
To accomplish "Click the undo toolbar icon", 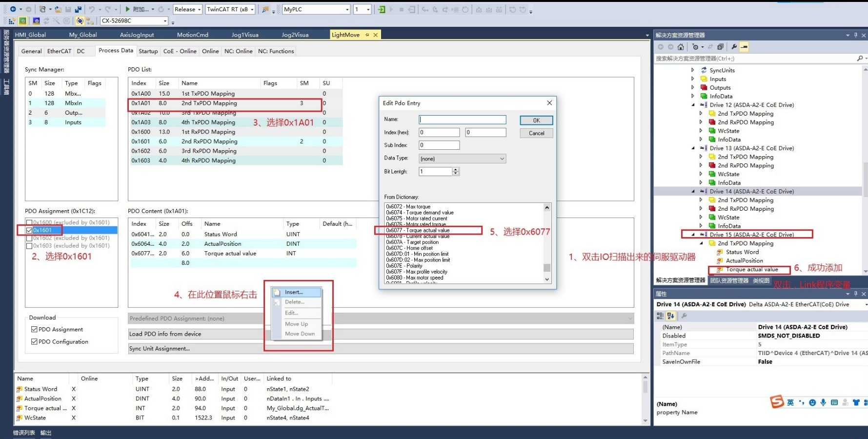I will coord(91,9).
